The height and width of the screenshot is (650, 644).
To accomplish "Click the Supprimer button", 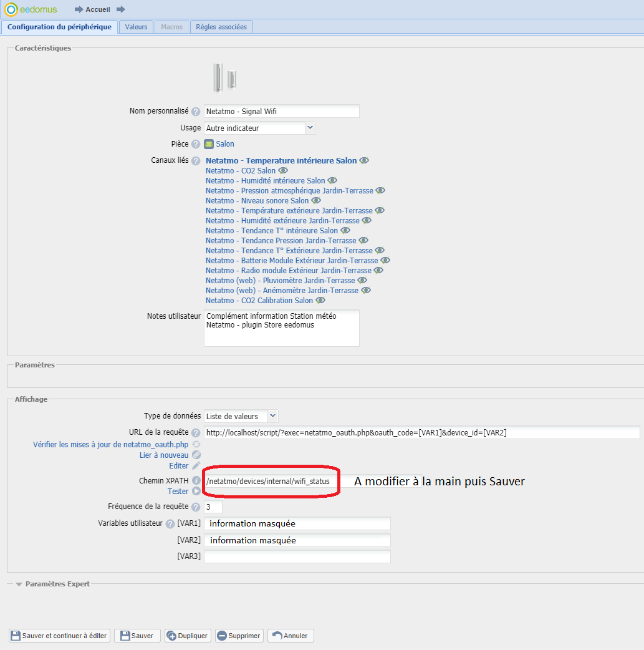I will 239,636.
